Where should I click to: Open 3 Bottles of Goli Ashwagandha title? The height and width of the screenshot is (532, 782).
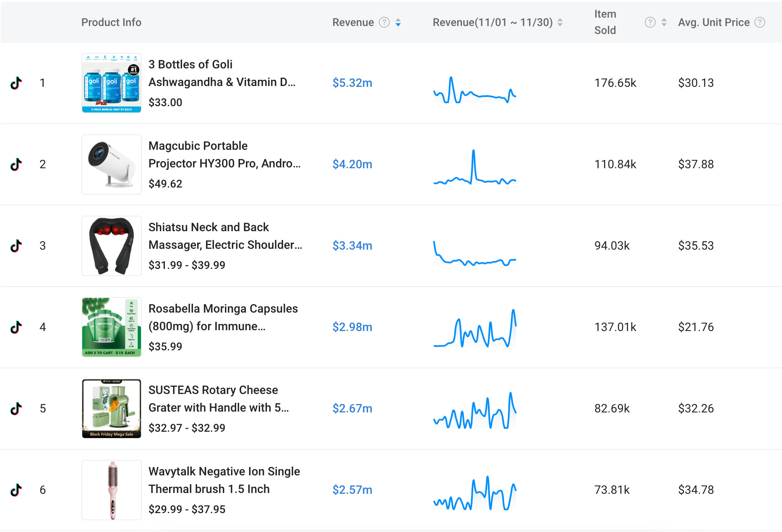pos(222,73)
